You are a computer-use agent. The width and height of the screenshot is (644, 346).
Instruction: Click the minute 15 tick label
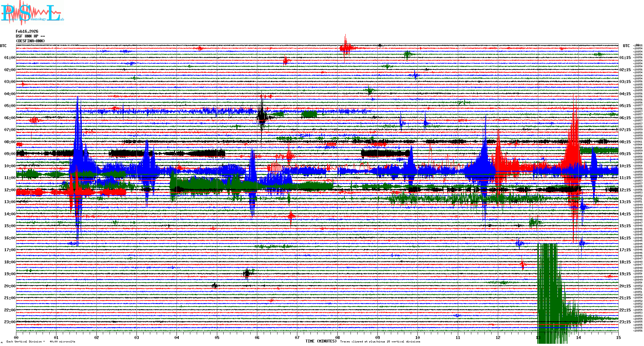(618, 337)
